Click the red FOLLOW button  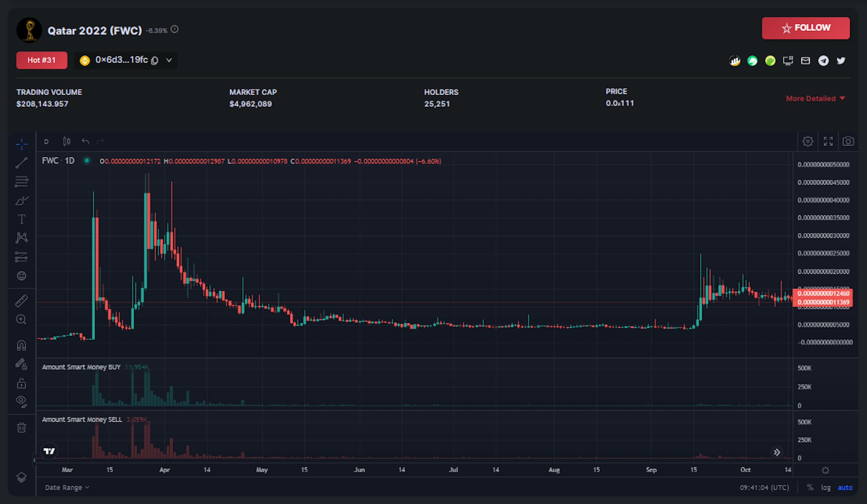pyautogui.click(x=805, y=28)
